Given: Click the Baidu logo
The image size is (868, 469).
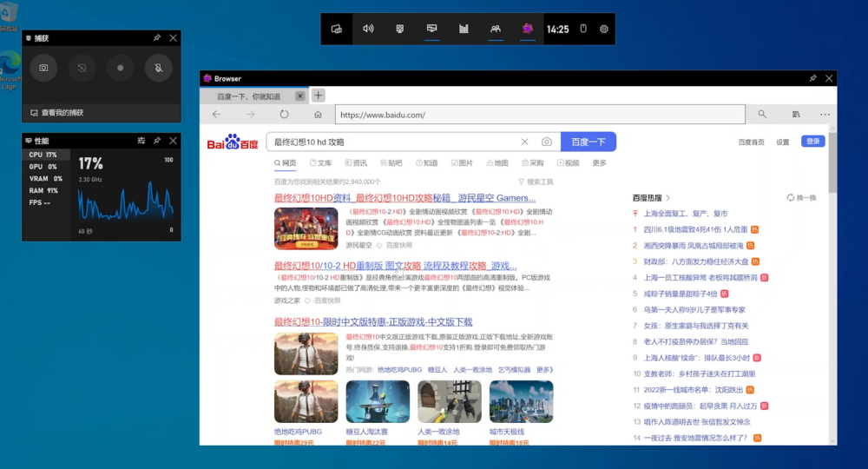Looking at the screenshot, I should pyautogui.click(x=233, y=142).
